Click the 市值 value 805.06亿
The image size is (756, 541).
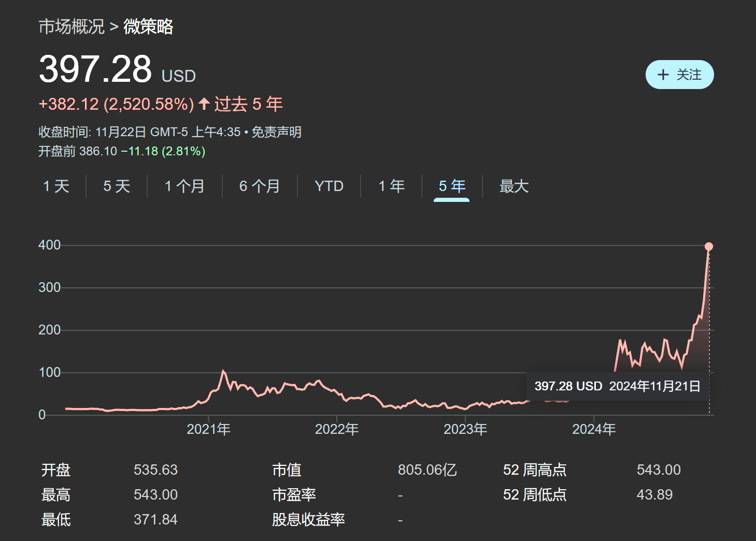pos(427,470)
